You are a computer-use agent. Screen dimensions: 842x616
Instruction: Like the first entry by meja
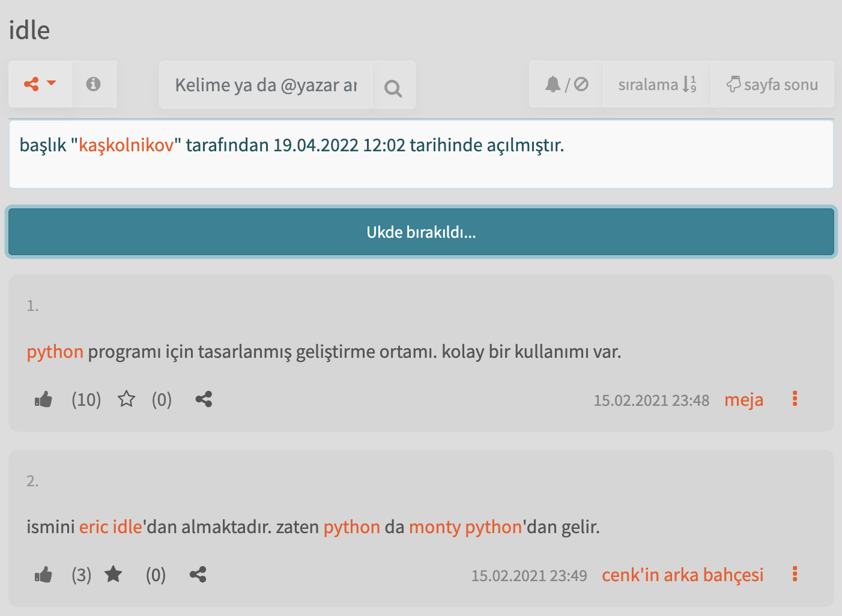(x=43, y=399)
